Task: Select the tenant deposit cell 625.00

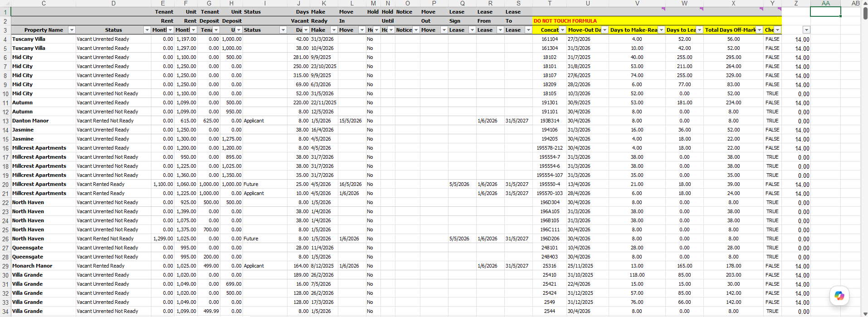Action: click(x=209, y=121)
